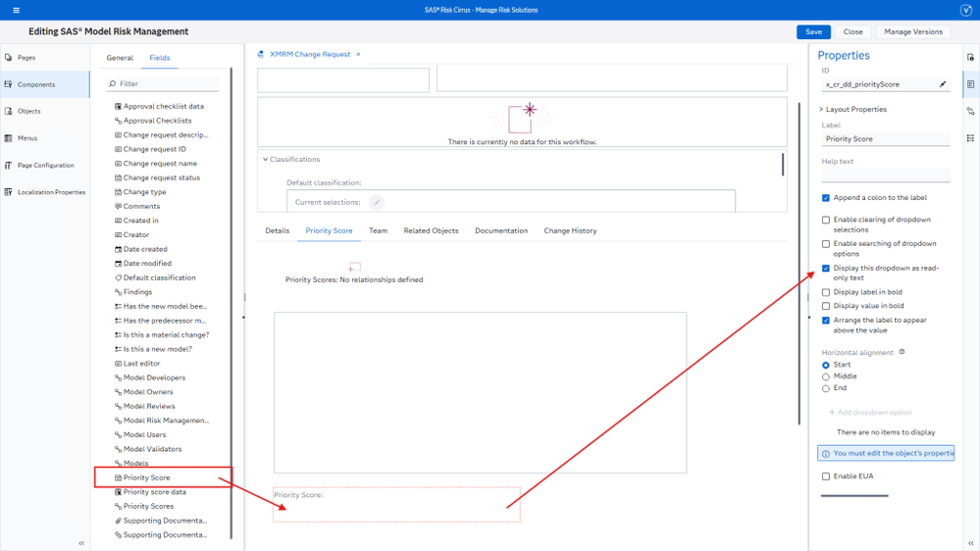This screenshot has width=980, height=551.
Task: Click the Default classification tag icon
Action: tap(118, 278)
